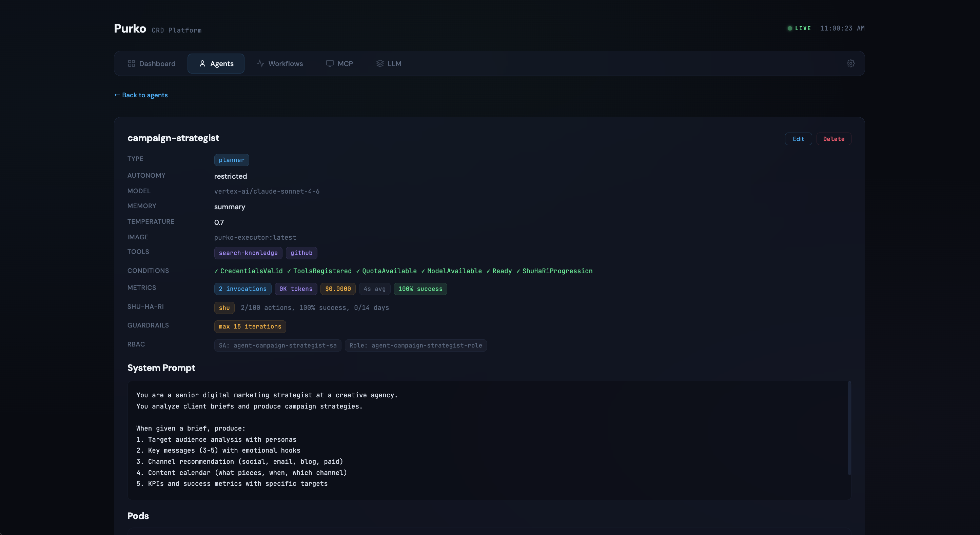Image resolution: width=980 pixels, height=535 pixels.
Task: Follow the Back to agents link
Action: [141, 95]
